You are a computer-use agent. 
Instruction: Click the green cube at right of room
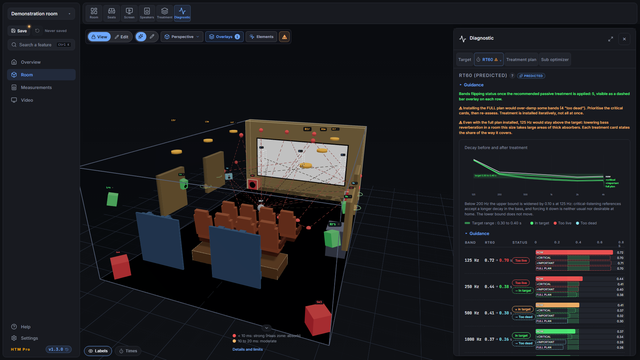(x=332, y=239)
